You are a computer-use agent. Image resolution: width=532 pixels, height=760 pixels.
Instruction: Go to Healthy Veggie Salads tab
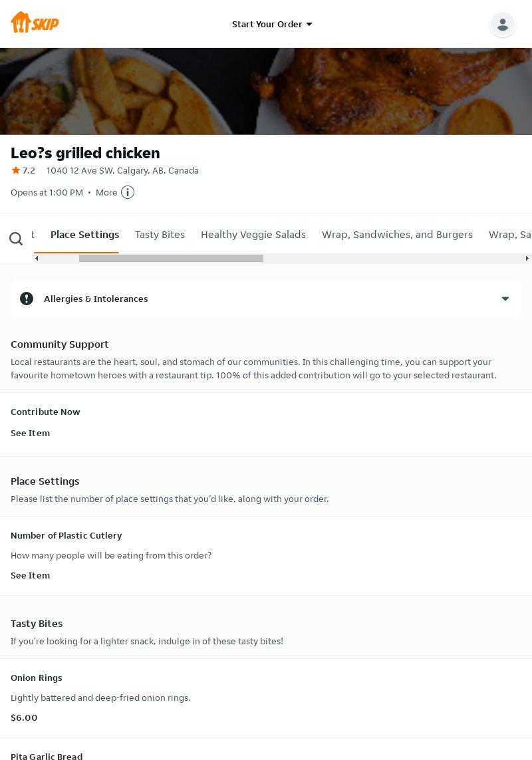tap(253, 235)
